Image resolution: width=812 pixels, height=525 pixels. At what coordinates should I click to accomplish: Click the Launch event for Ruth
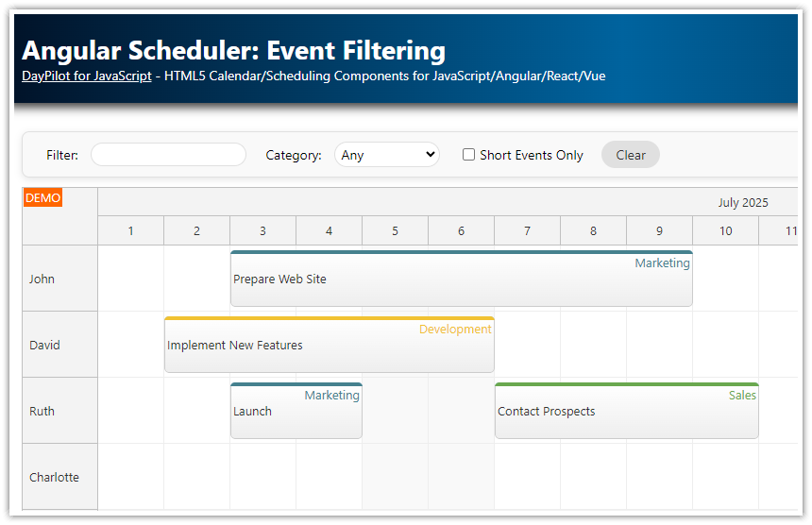(296, 412)
